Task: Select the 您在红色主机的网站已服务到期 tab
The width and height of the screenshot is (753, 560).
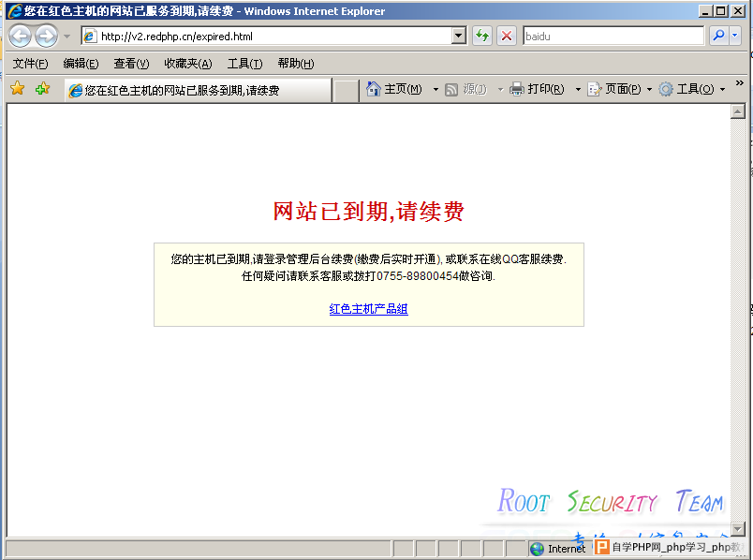Action: pos(198,90)
